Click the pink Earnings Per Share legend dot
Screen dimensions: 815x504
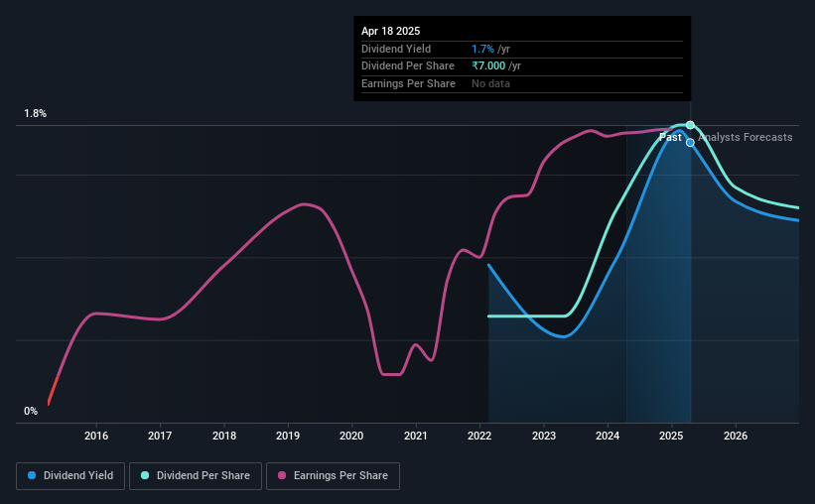tap(282, 475)
